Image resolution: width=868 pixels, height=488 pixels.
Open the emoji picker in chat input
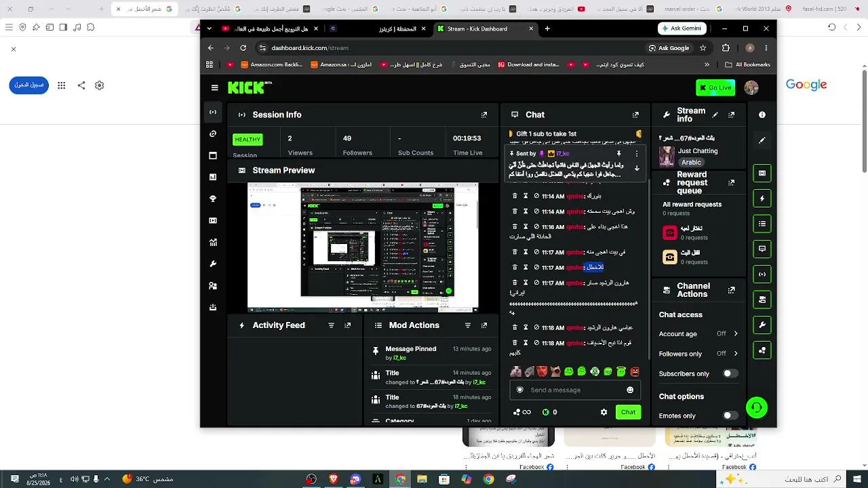pos(630,390)
